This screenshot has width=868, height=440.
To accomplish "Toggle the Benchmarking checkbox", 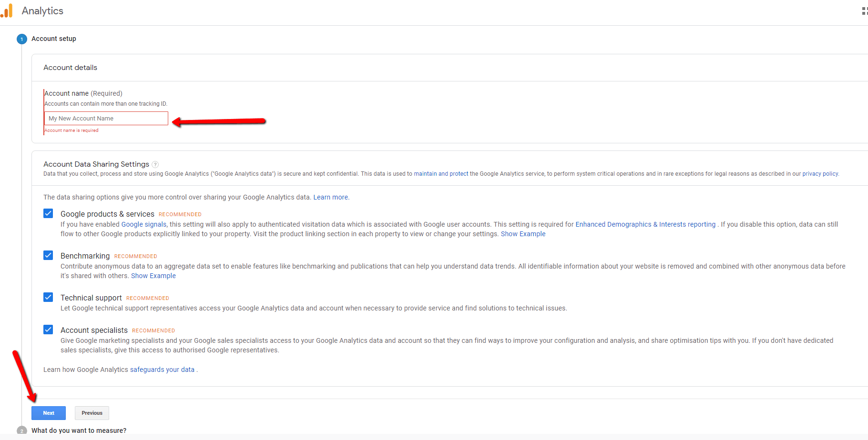I will coord(48,255).
